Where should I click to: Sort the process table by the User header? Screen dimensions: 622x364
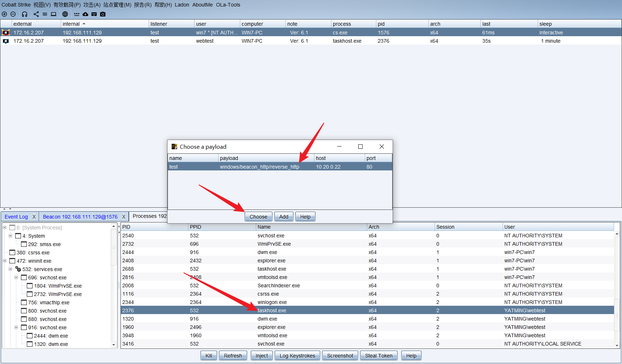pyautogui.click(x=558, y=227)
